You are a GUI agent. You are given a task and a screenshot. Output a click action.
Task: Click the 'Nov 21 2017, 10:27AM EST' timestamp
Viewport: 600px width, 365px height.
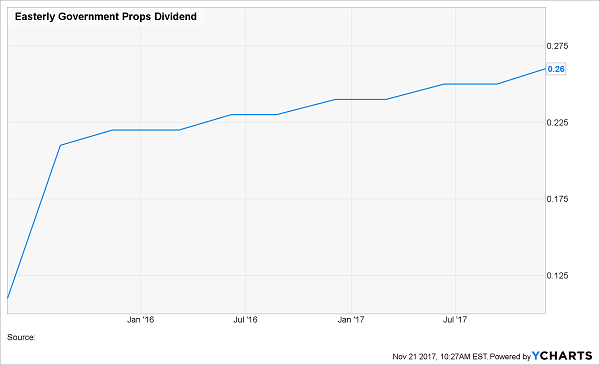click(440, 357)
